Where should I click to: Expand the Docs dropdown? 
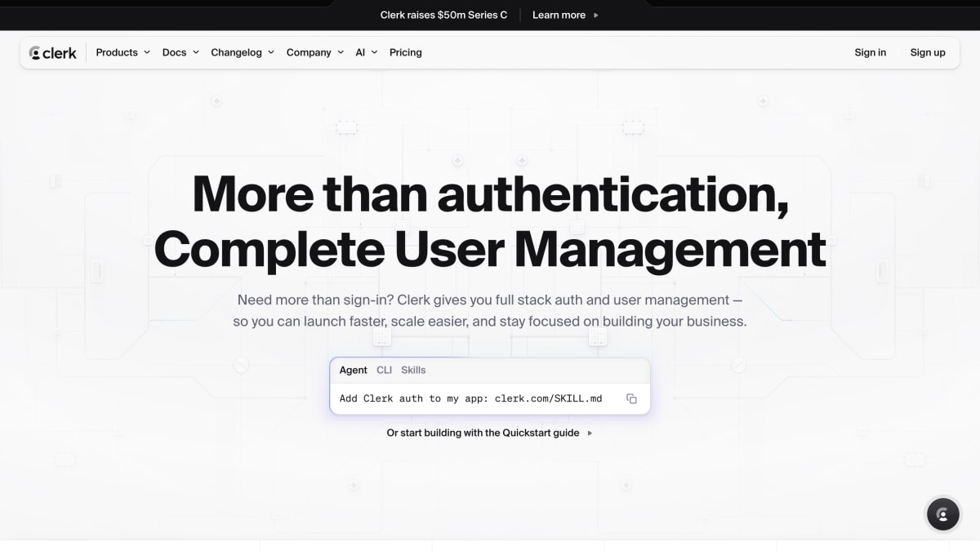[x=180, y=52]
